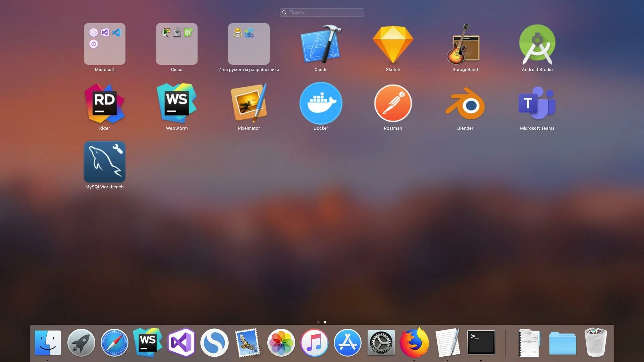
Task: Open Finder from the Dock
Action: (x=48, y=343)
